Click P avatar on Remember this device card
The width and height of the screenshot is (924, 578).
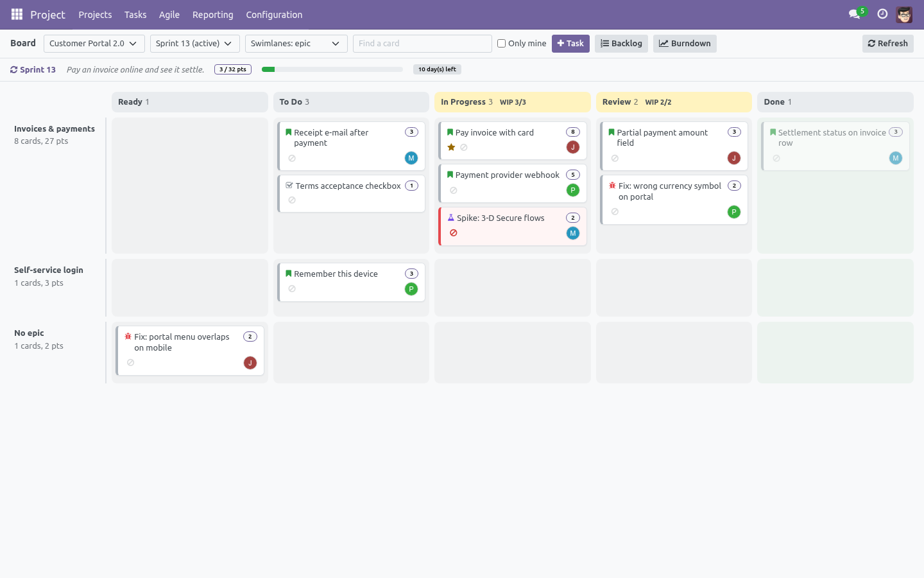[411, 289]
